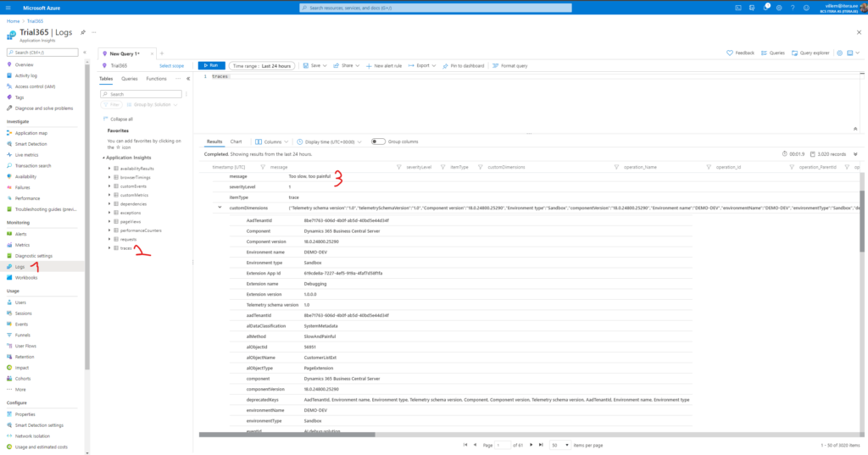Open the Help question mark
The width and height of the screenshot is (868, 455).
(793, 8)
